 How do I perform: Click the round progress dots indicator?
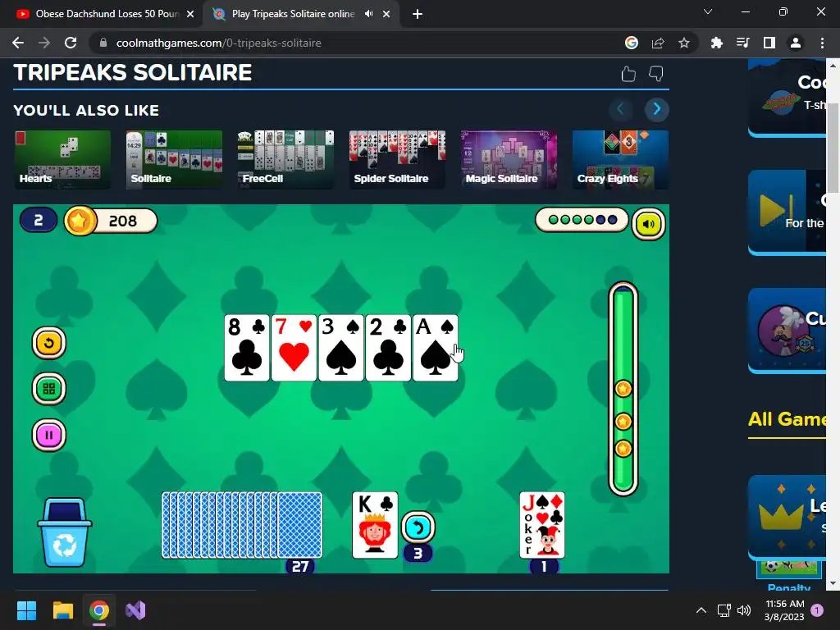pyautogui.click(x=582, y=220)
